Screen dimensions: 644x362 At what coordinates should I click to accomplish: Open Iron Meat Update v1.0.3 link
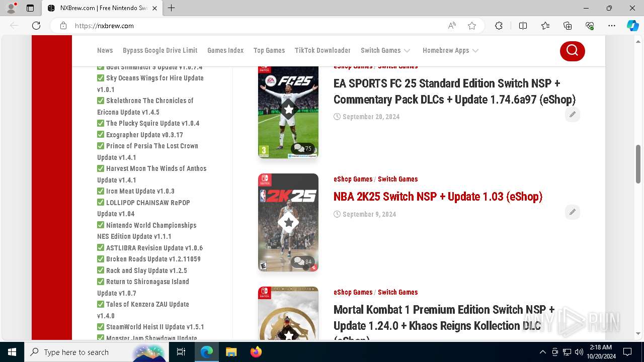point(140,191)
